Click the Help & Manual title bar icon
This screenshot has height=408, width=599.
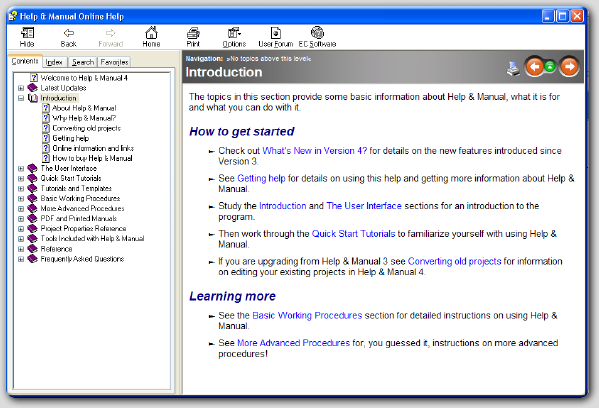coord(13,16)
